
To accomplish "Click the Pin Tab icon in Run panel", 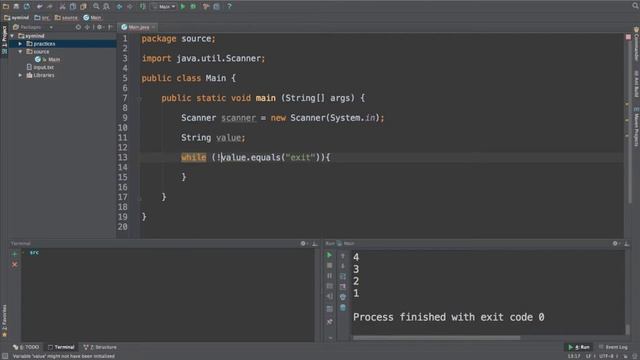I will click(x=329, y=322).
